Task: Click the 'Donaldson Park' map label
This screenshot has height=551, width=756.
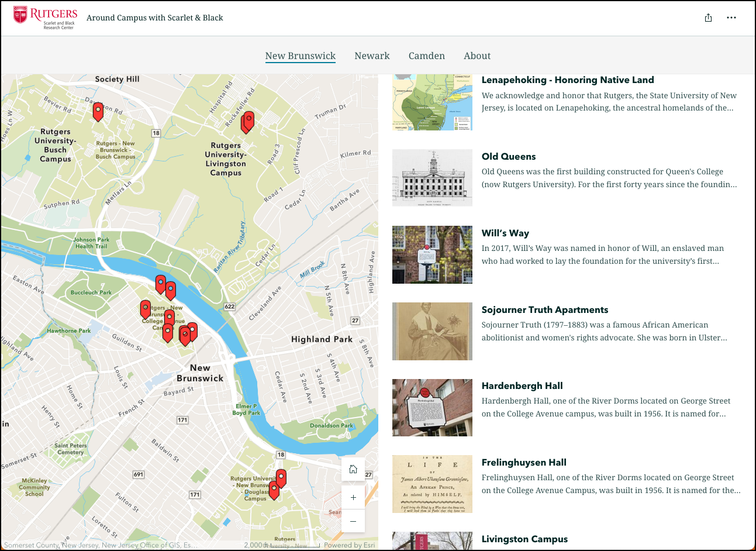Action: tap(332, 426)
